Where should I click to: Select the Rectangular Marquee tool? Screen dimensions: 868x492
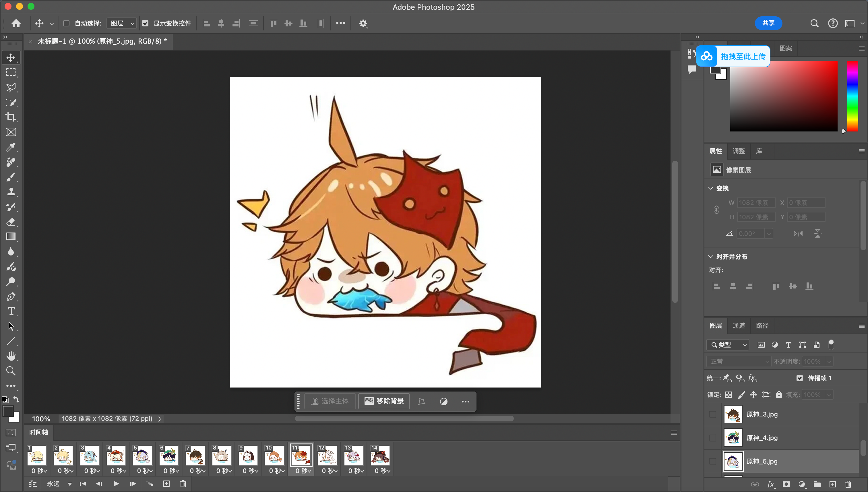pos(11,72)
